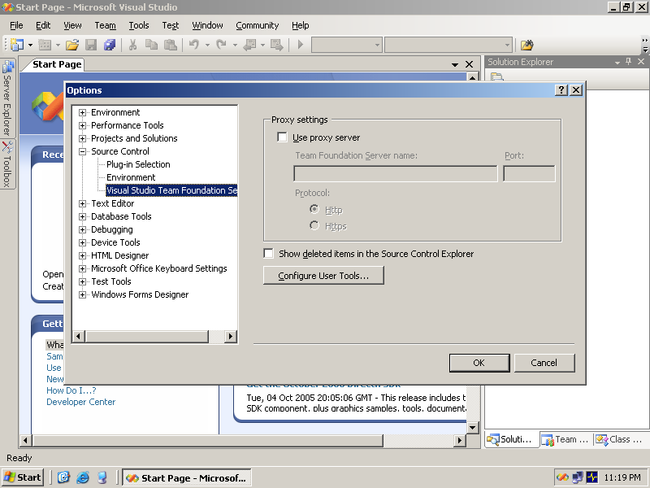The width and height of the screenshot is (650, 488).
Task: Select Environment under Source Control
Action: tap(131, 177)
